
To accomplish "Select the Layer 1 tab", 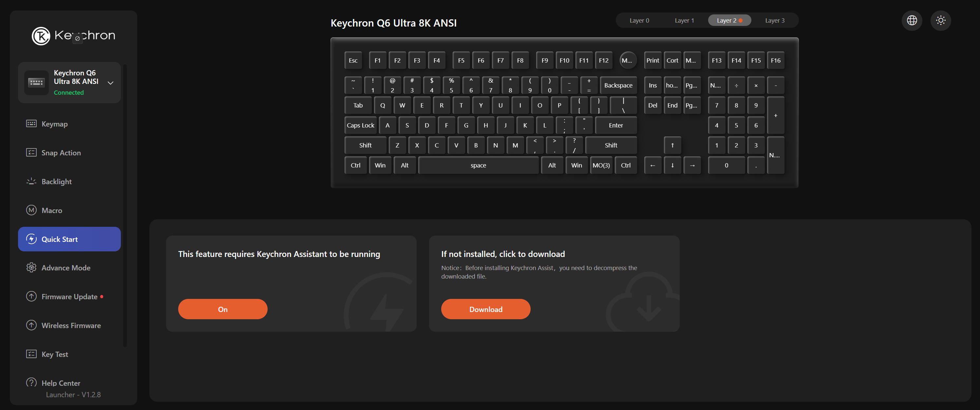I will (684, 21).
